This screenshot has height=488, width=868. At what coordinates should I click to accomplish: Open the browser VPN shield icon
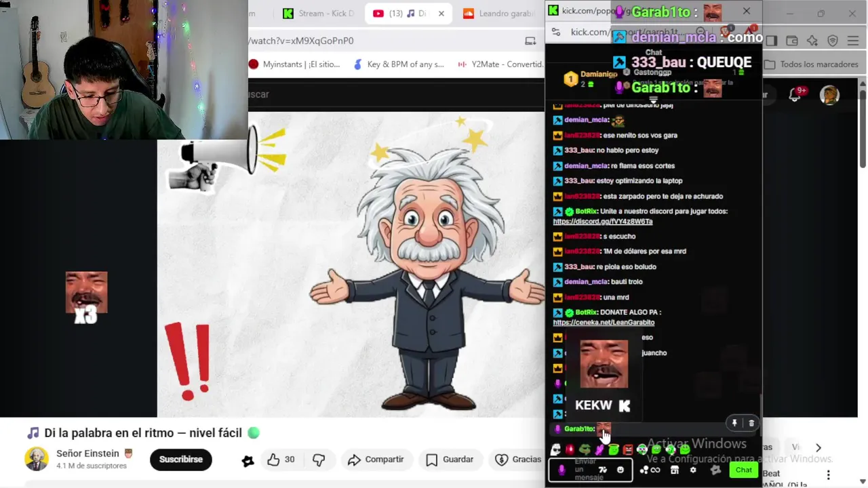click(x=833, y=41)
